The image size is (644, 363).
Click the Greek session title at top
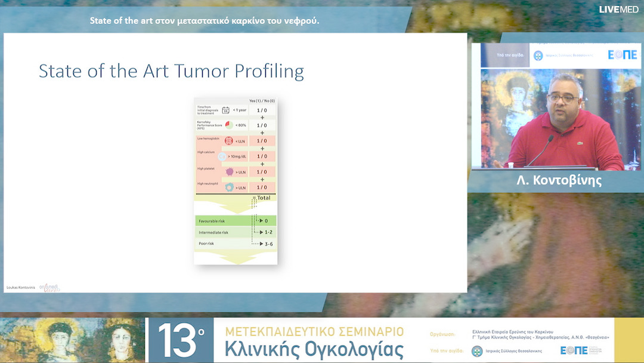pyautogui.click(x=205, y=21)
